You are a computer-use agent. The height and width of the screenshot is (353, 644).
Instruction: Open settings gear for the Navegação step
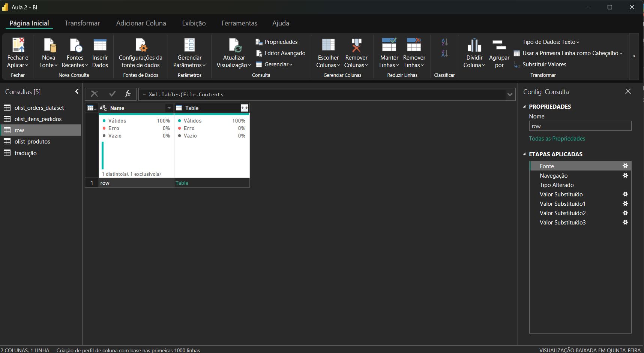pos(625,175)
